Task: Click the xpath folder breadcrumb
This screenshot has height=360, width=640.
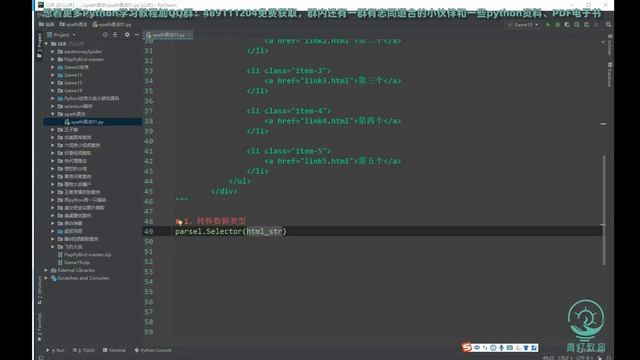Action: (x=73, y=25)
